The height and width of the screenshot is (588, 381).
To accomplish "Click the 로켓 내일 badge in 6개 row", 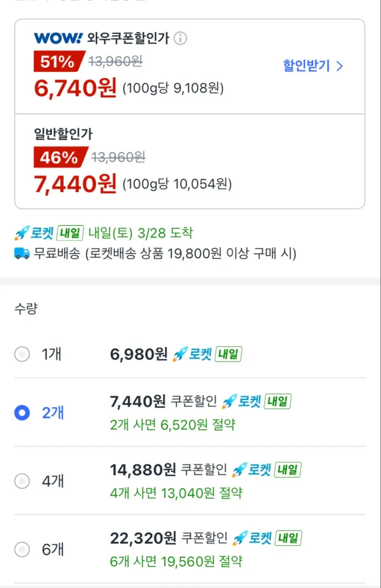I will coord(267,538).
